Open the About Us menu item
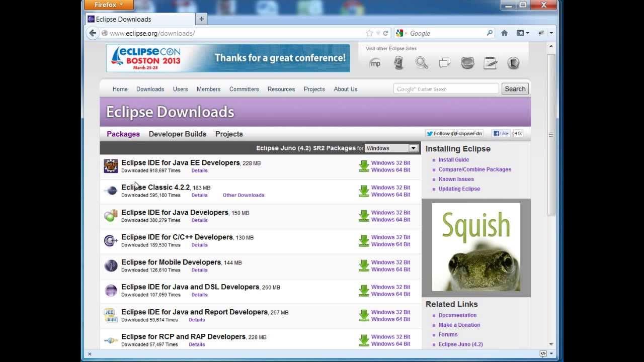This screenshot has width=644, height=362. coord(346,89)
